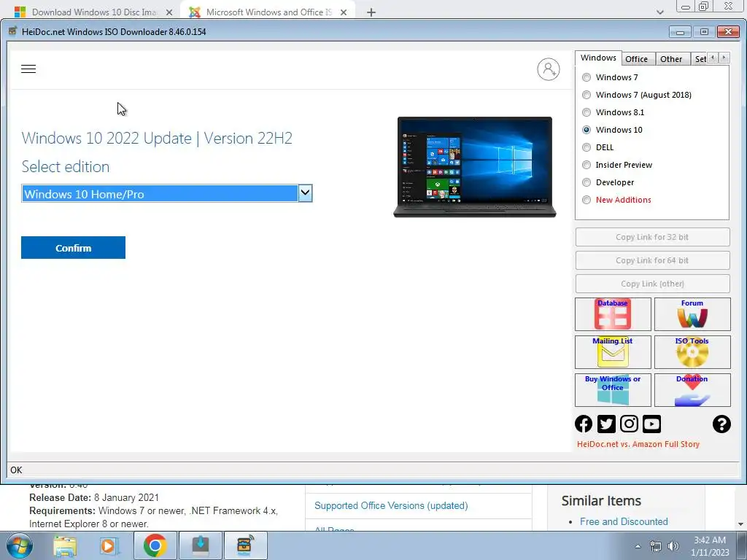Select the DELL radio button
Screen dimensions: 747x560
coord(587,147)
